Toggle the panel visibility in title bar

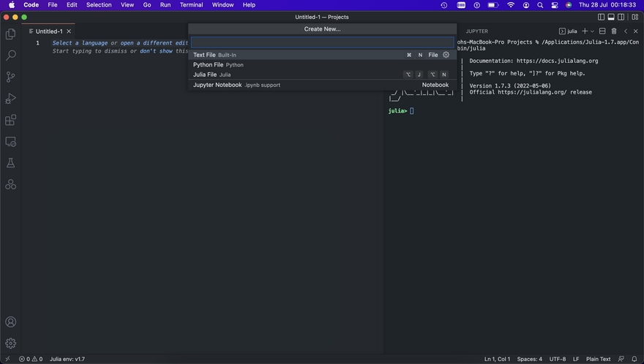point(611,17)
